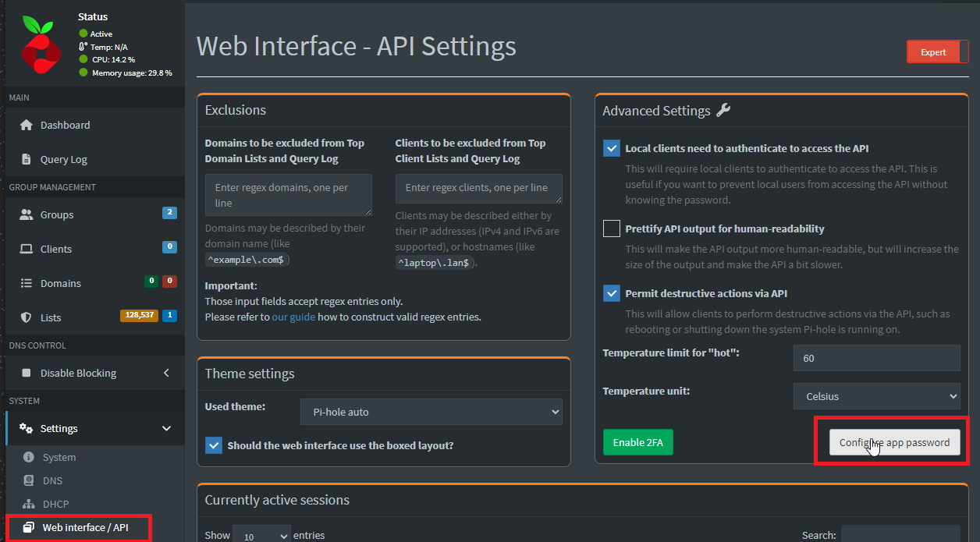Screen dimensions: 980x542
Task: Click the temperature limit input field
Action: pos(876,358)
